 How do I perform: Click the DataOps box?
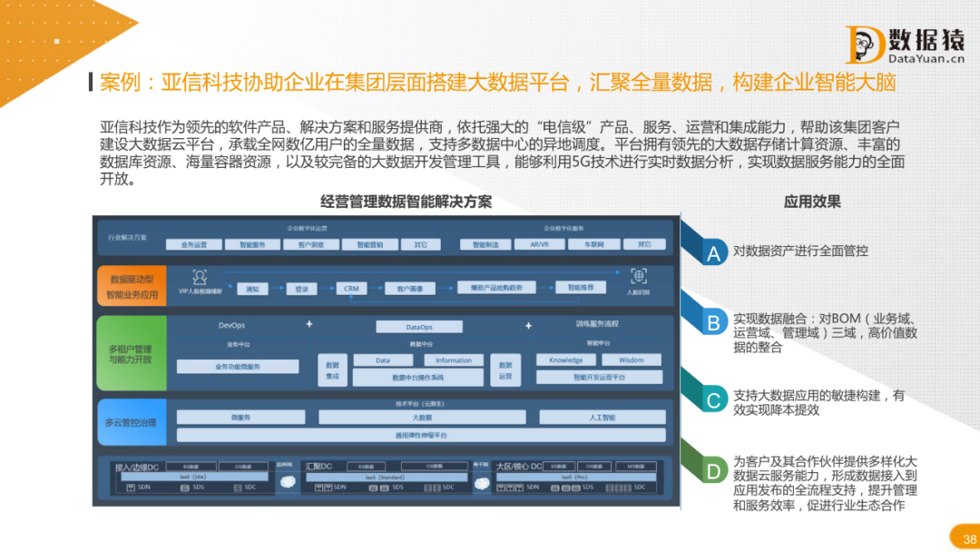pos(418,327)
